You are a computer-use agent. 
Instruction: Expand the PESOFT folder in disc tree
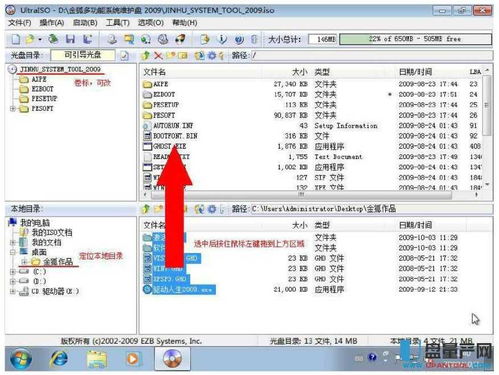click(13, 109)
